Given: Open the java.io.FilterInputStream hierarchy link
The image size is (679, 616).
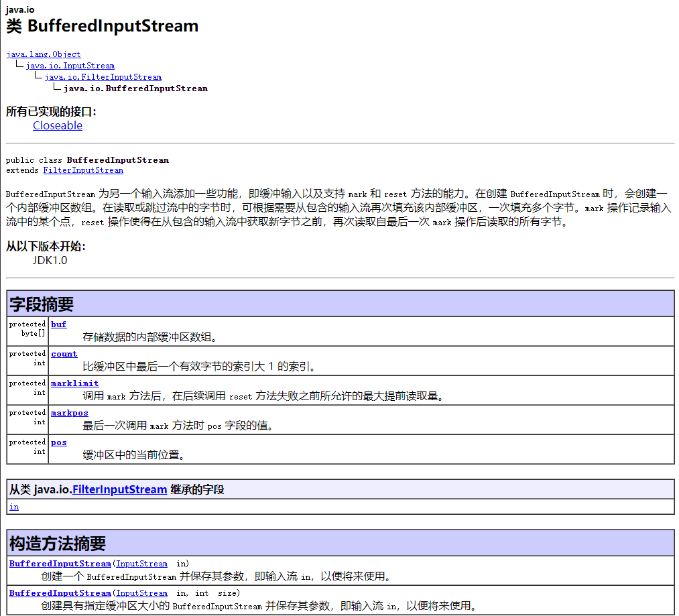Looking at the screenshot, I should [x=103, y=76].
